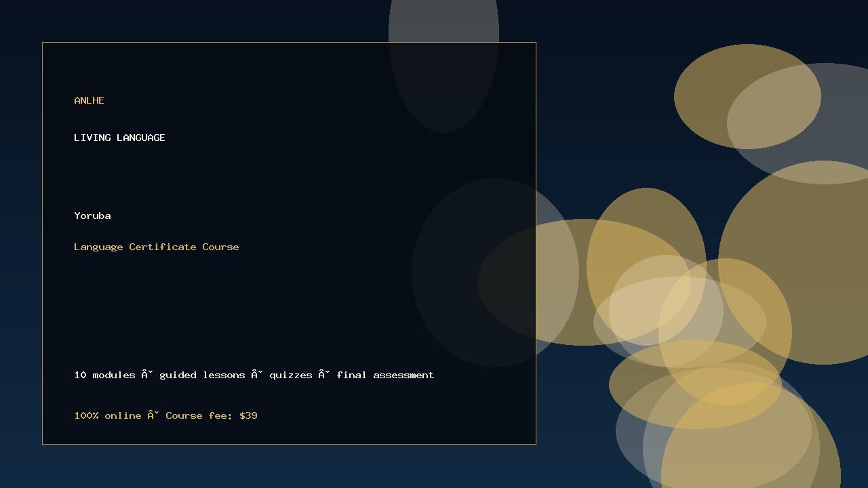Image resolution: width=868 pixels, height=488 pixels.
Task: Select the Language Certificate Course subtitle
Action: [x=157, y=247]
